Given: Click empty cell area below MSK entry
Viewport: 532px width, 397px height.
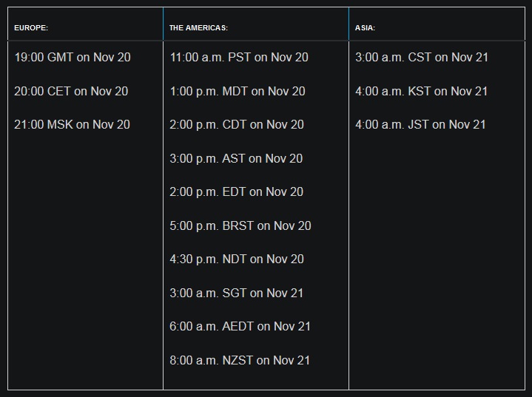Looking at the screenshot, I should pos(85,261).
